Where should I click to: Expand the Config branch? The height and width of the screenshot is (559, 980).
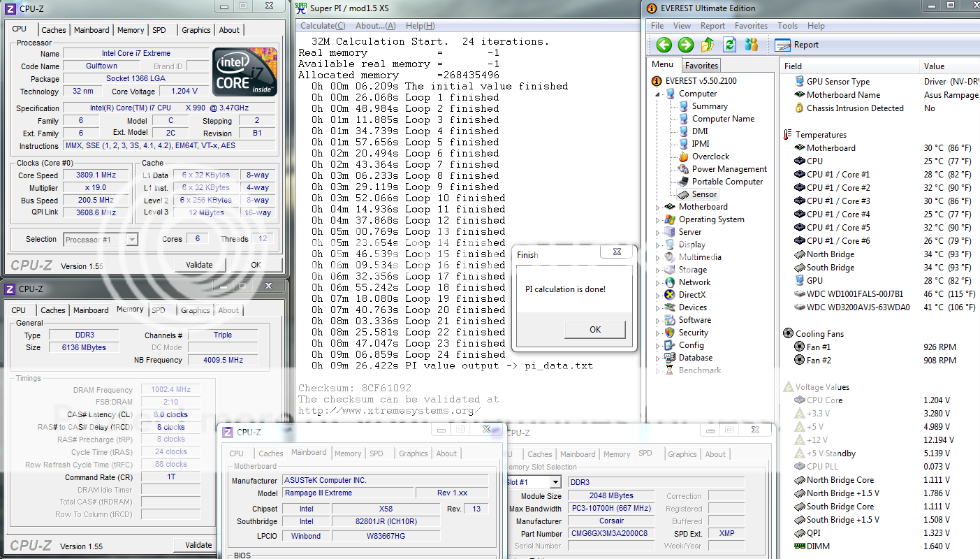[x=658, y=346]
